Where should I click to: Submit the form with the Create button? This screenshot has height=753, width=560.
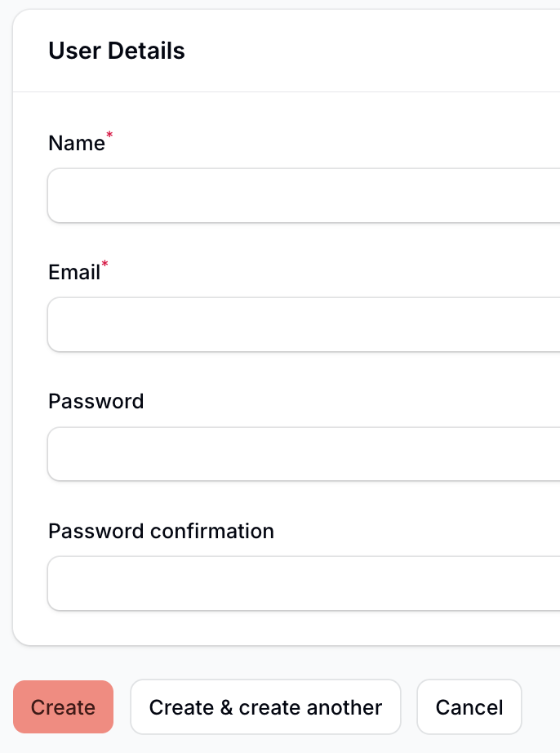click(63, 707)
